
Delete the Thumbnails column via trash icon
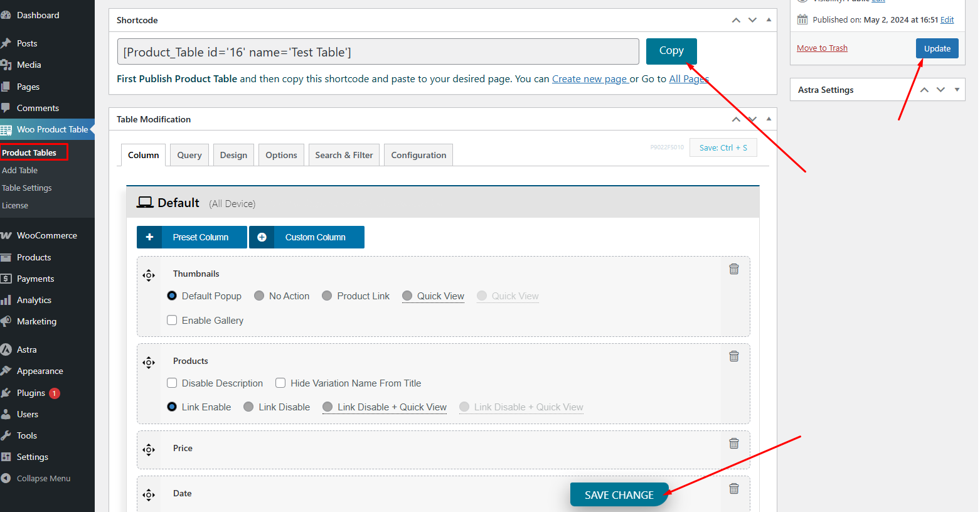click(734, 269)
